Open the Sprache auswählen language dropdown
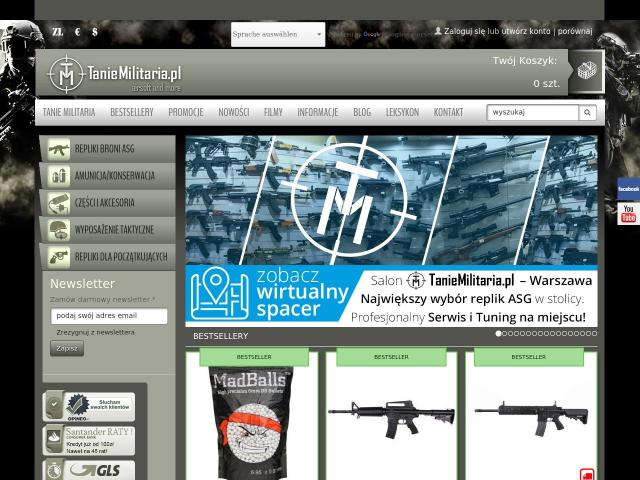Image resolution: width=640 pixels, height=480 pixels. 278,34
